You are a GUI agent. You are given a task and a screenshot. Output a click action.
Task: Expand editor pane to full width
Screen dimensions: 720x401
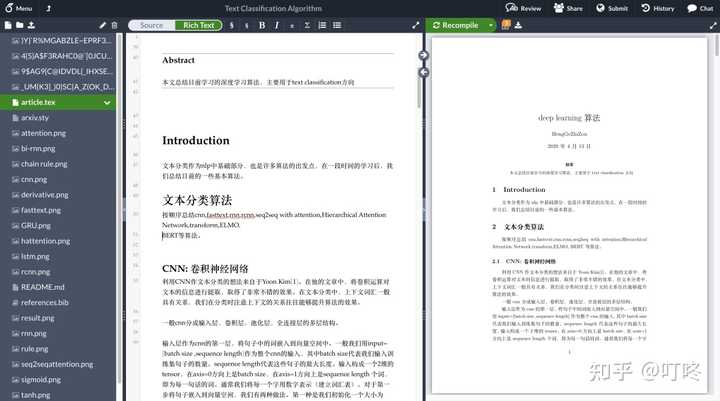(416, 25)
